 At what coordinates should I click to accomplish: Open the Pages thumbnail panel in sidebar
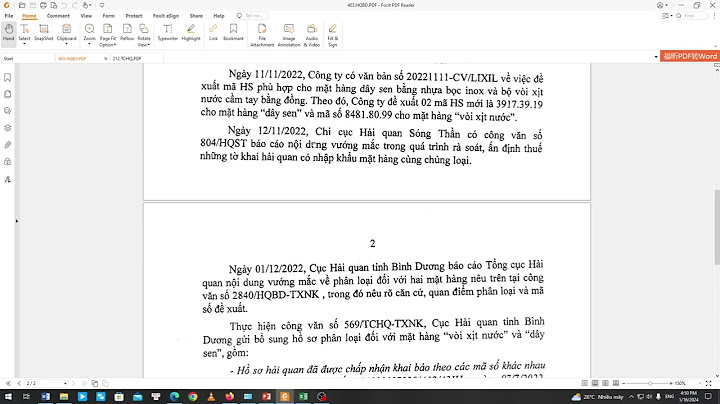(7, 94)
